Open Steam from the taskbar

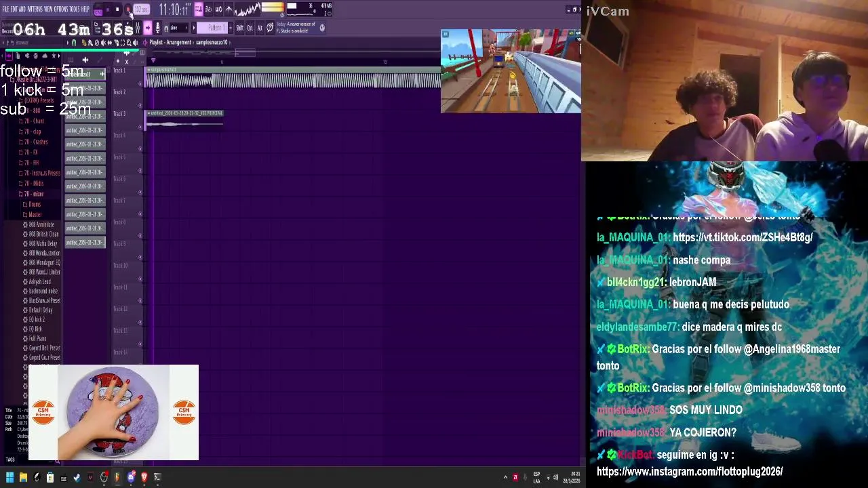(77, 477)
